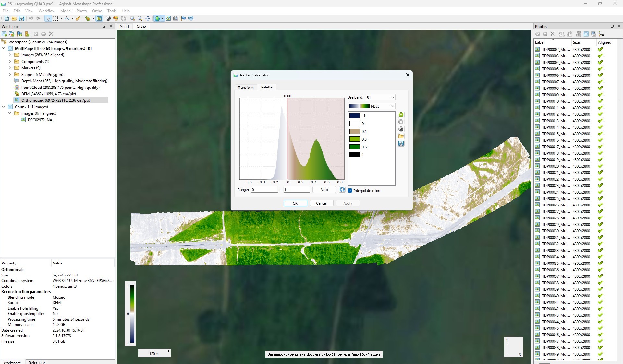Screen dimensions: 623x364
Task: Open the Use band B1 dropdown
Action: pyautogui.click(x=380, y=97)
